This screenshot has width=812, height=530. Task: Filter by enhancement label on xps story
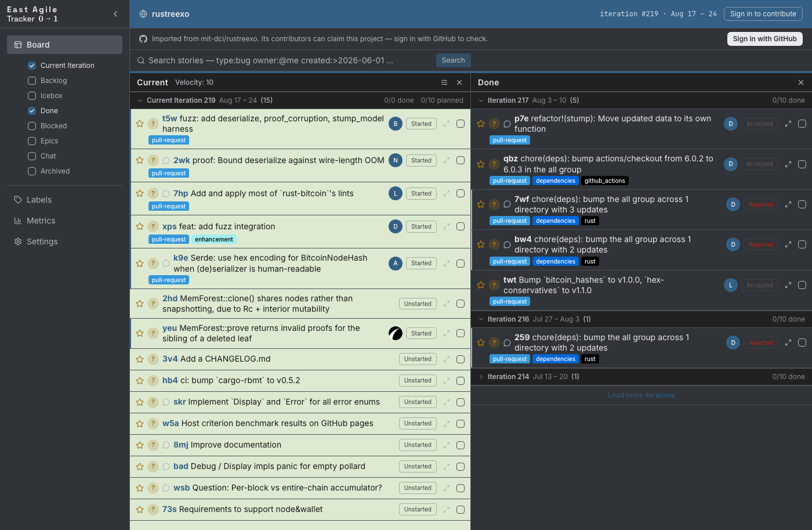tap(214, 239)
